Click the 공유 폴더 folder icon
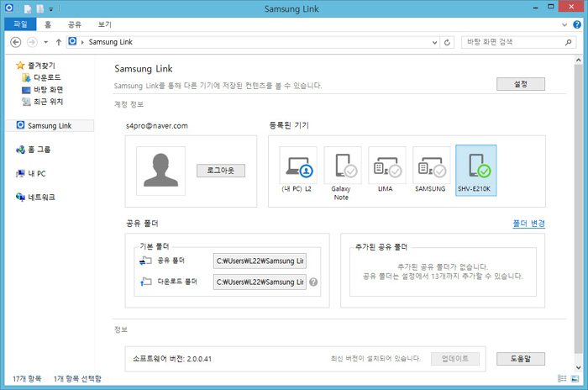Viewport: 588px width, 390px height. 145,261
